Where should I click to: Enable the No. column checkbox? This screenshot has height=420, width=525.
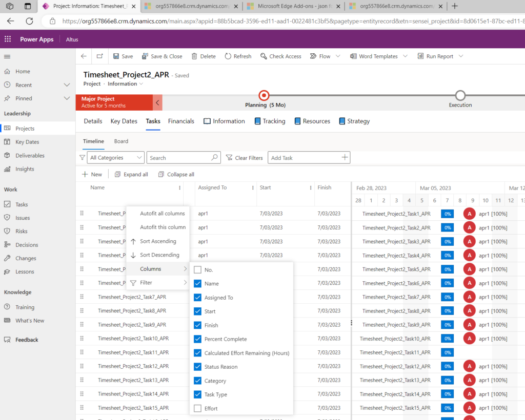point(197,269)
